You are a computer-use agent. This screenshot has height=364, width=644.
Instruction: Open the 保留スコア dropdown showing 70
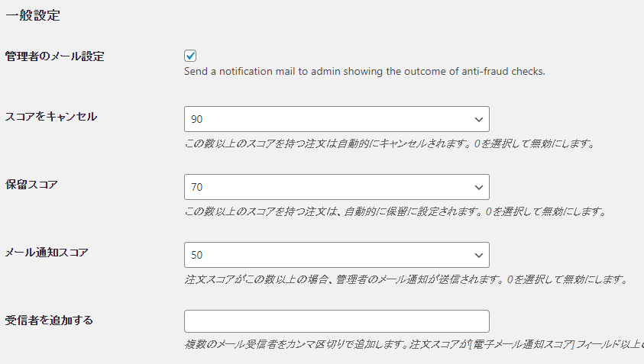tap(337, 187)
